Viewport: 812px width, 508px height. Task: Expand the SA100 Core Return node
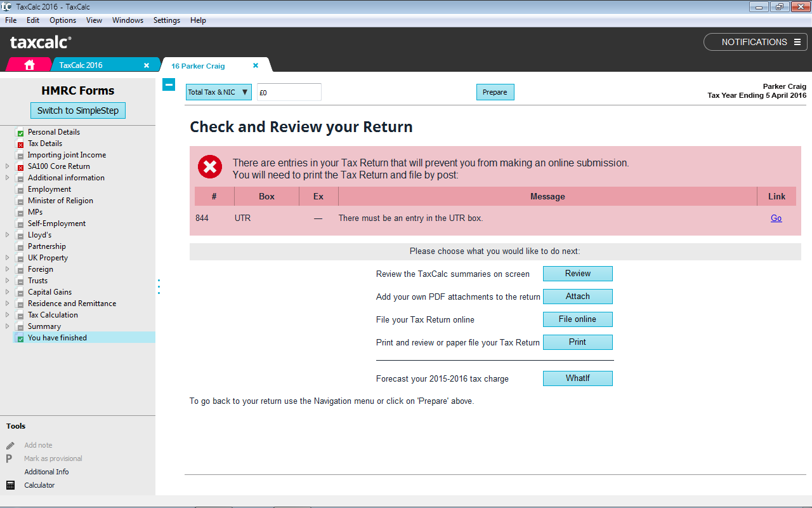pyautogui.click(x=8, y=166)
